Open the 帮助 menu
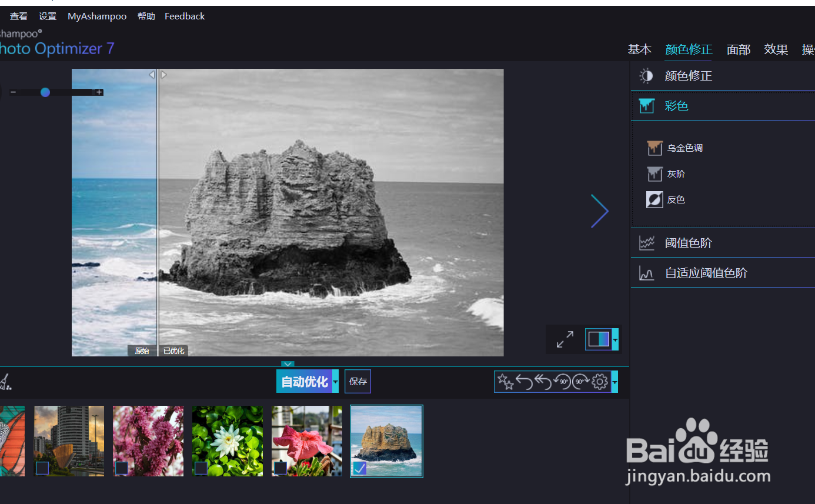 pos(146,16)
